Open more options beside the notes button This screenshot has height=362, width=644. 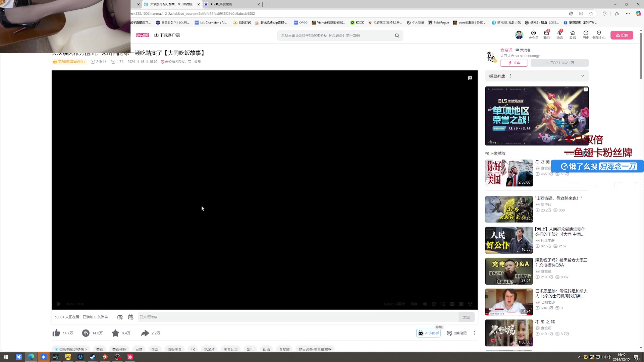(x=475, y=333)
